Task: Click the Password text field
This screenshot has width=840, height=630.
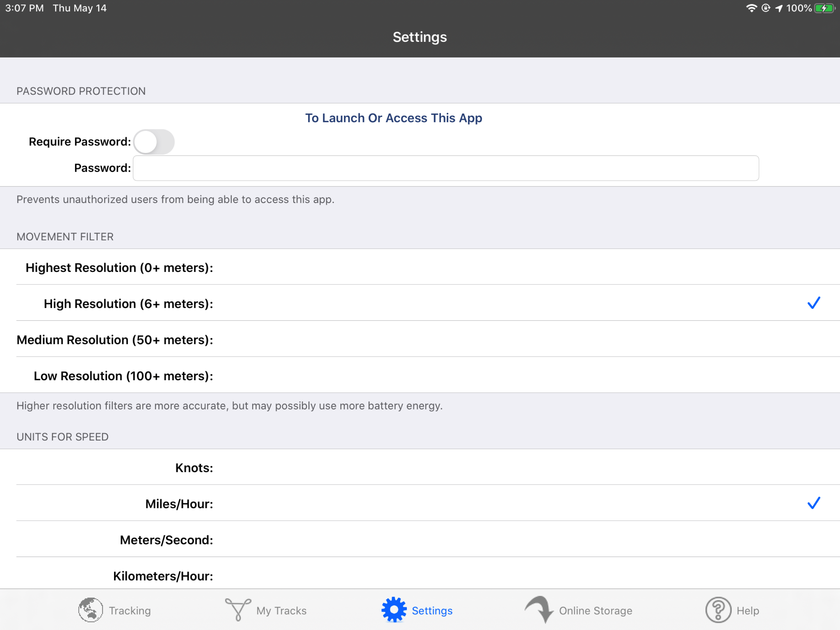Action: point(446,168)
